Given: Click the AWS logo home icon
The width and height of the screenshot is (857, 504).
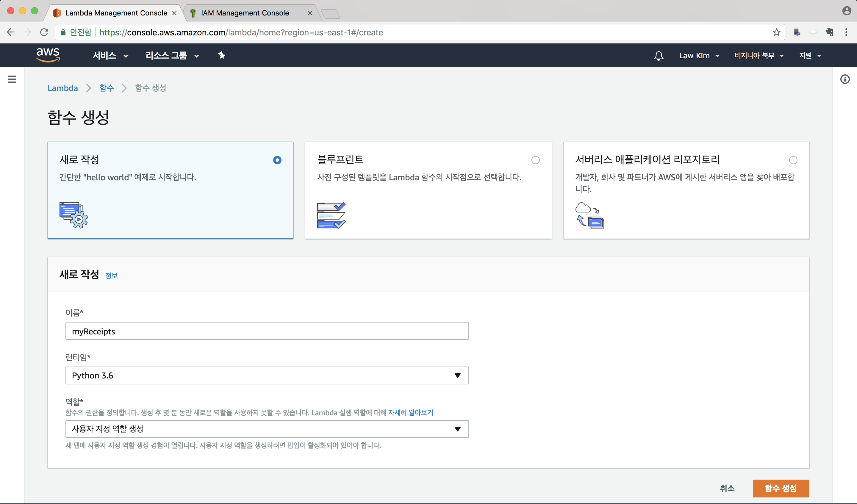Looking at the screenshot, I should pos(48,55).
